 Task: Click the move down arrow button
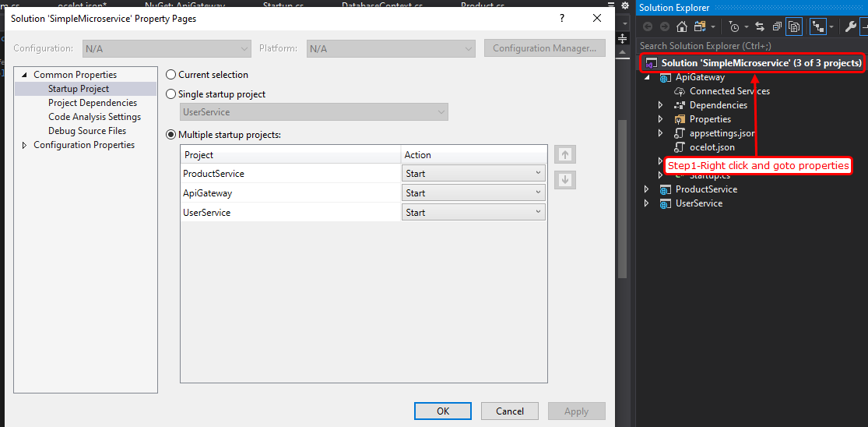pyautogui.click(x=565, y=180)
